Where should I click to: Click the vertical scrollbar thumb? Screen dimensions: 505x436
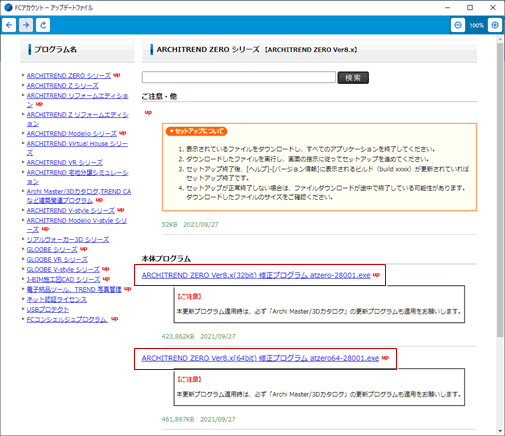click(x=500, y=189)
